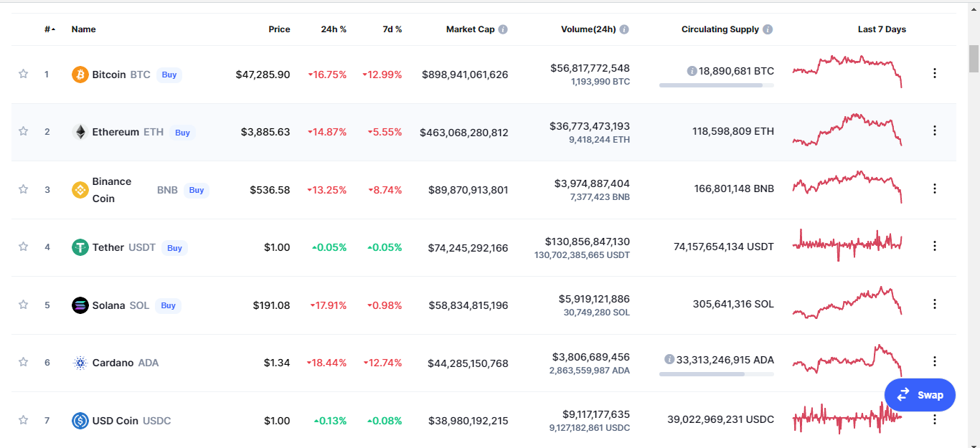This screenshot has width=980, height=448.
Task: Click the Buy button next to Bitcoin
Action: [x=169, y=75]
